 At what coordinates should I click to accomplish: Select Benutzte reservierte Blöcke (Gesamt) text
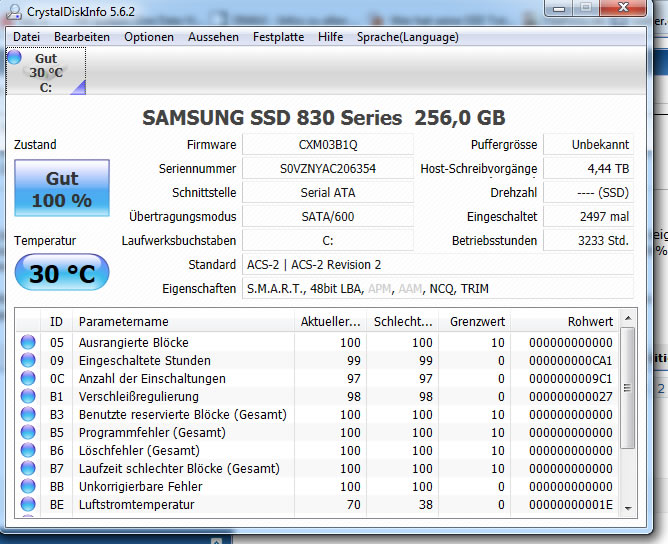[x=183, y=414]
